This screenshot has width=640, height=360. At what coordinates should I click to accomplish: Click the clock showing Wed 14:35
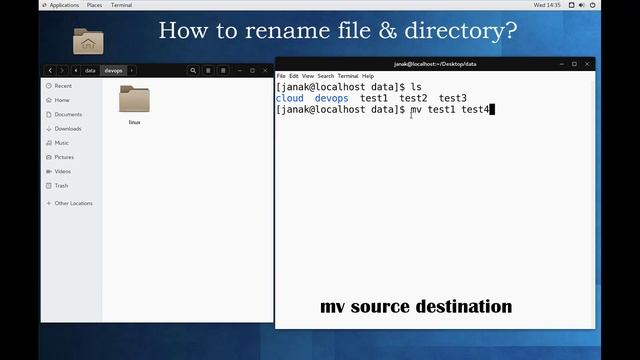[547, 5]
